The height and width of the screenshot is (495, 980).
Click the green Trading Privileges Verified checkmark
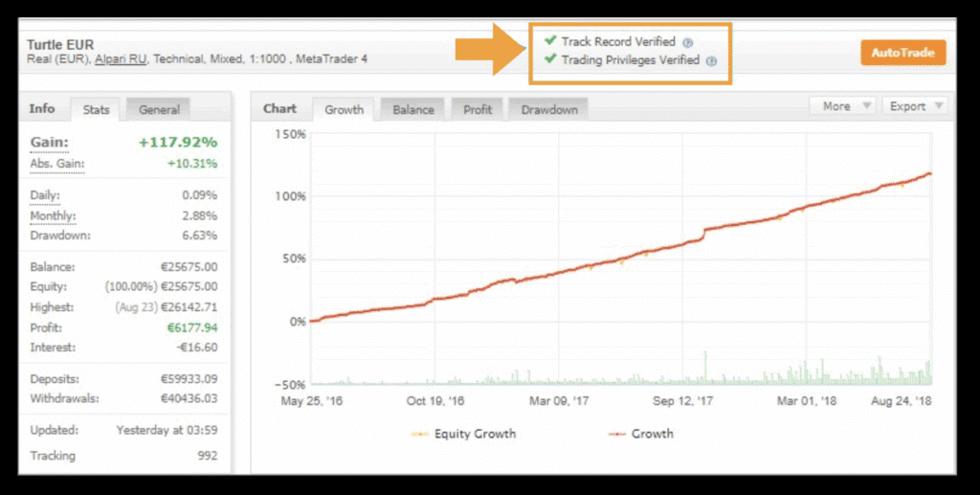549,59
